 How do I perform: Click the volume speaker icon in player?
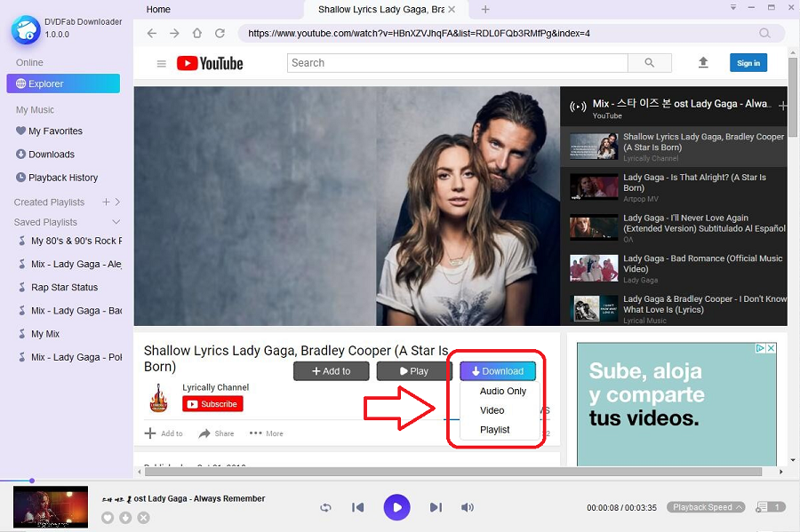[x=468, y=507]
